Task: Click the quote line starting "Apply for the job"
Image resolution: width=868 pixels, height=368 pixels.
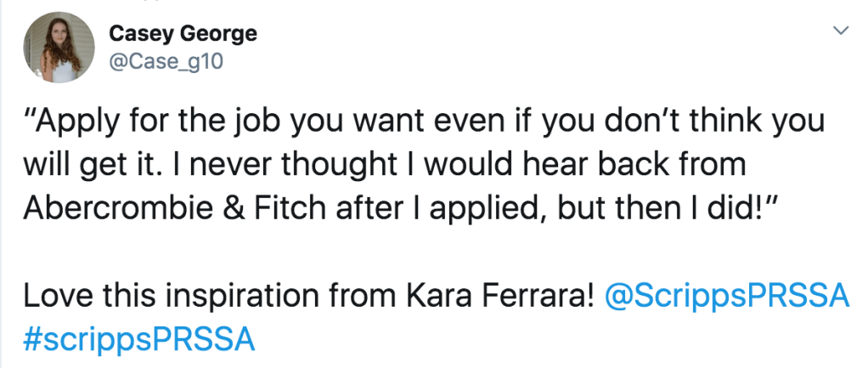Action: click(x=424, y=122)
